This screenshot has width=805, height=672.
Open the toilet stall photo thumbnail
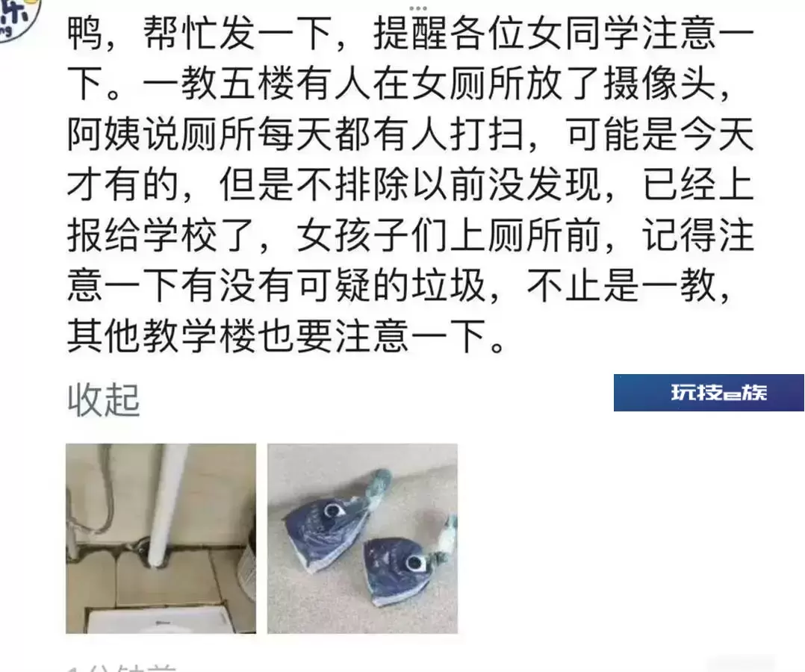point(161,538)
